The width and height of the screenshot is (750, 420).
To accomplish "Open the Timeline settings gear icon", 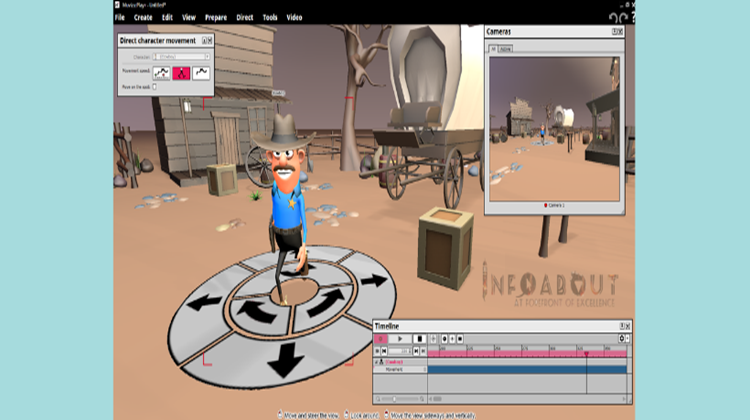I will (622, 339).
